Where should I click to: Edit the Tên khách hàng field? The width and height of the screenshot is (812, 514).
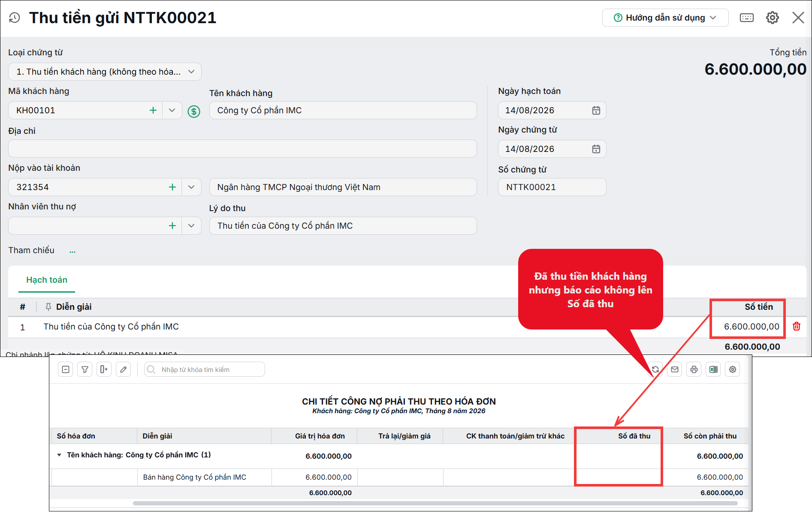[343, 110]
